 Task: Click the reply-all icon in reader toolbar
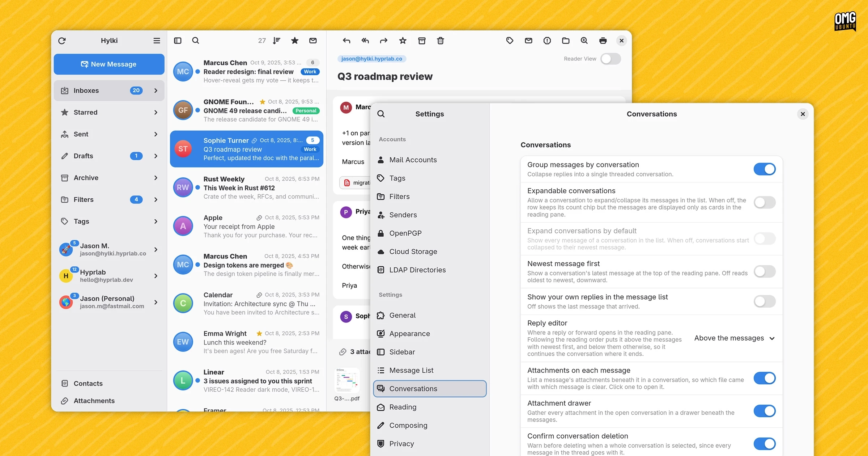(365, 41)
